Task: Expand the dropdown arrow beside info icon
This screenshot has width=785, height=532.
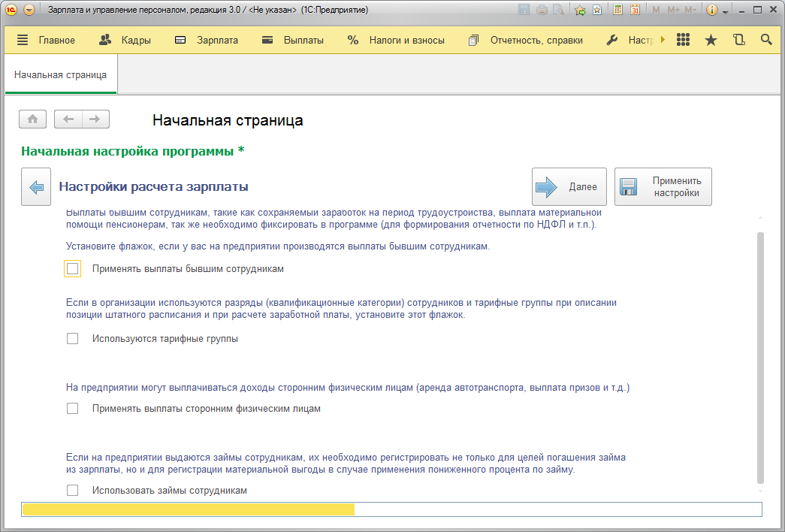Action: [726, 11]
